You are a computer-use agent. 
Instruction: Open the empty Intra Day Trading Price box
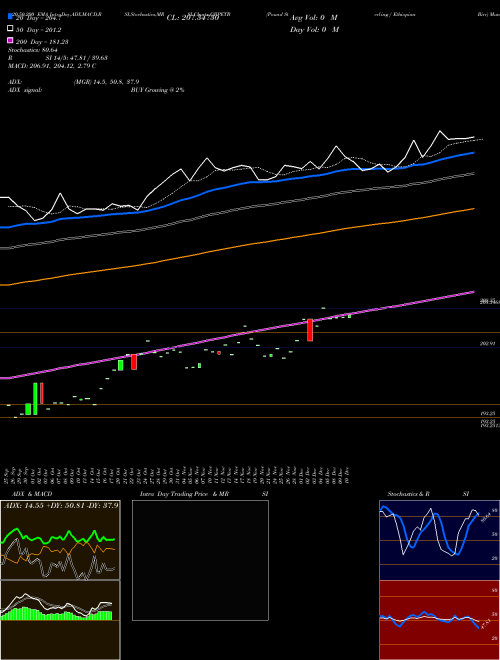tap(200, 560)
